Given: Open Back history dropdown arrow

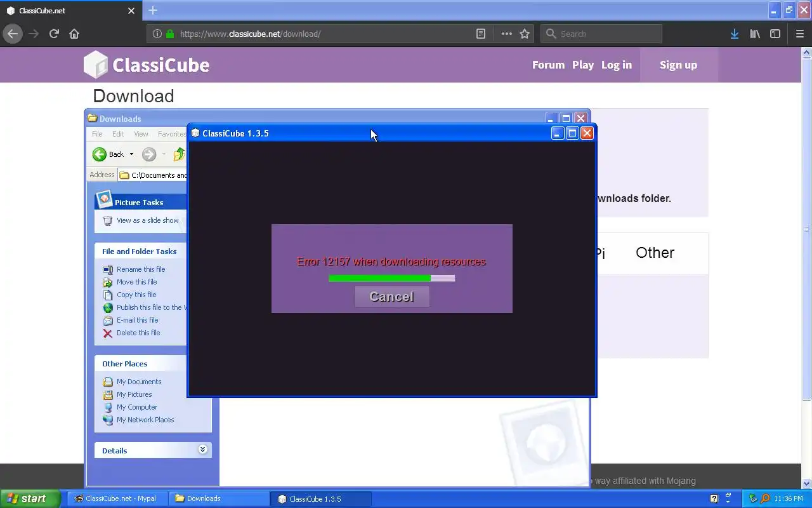Looking at the screenshot, I should pyautogui.click(x=131, y=154).
